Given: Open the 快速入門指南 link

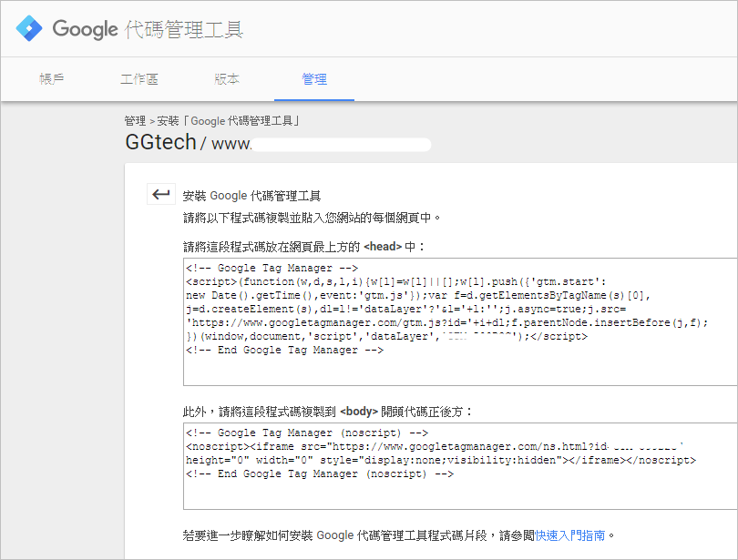Looking at the screenshot, I should 570,535.
